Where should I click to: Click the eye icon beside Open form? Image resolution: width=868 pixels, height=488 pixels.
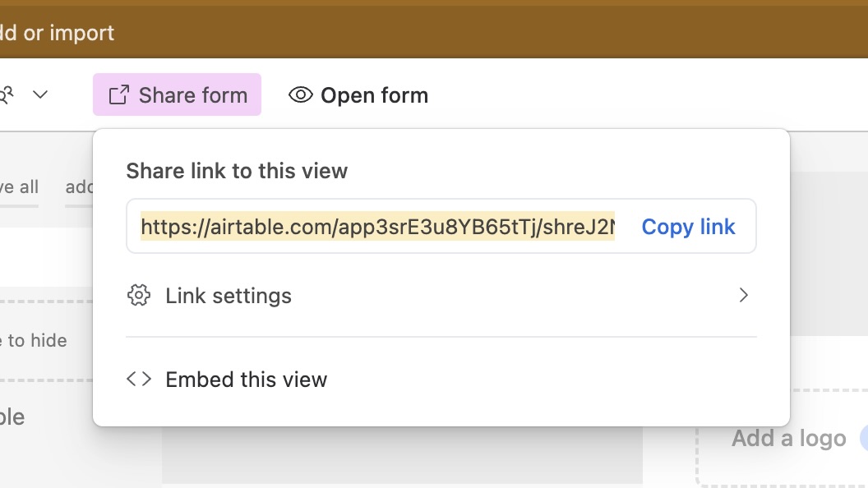301,95
